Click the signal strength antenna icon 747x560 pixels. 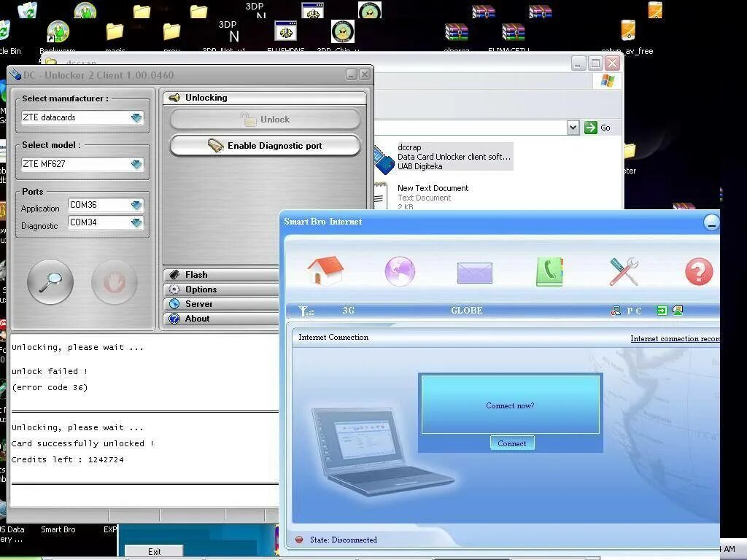click(x=306, y=311)
